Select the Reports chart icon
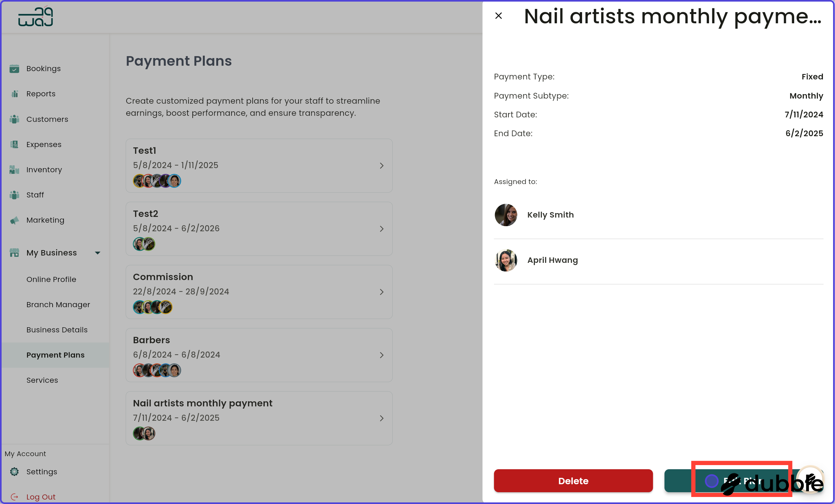 click(14, 94)
